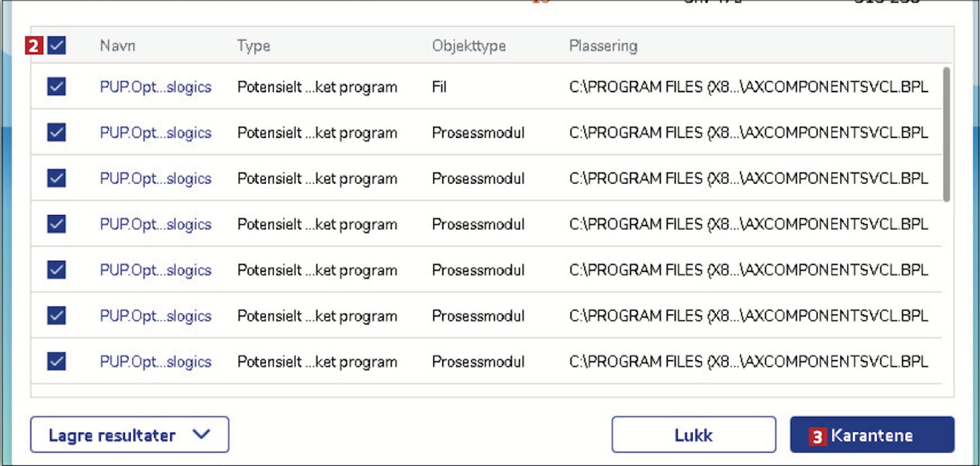
Task: Sort by the Type column header
Action: tap(253, 46)
